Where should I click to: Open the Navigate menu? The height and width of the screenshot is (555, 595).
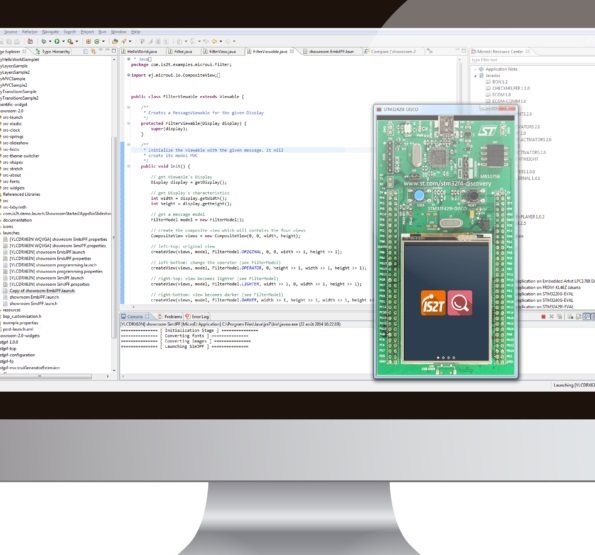50,32
